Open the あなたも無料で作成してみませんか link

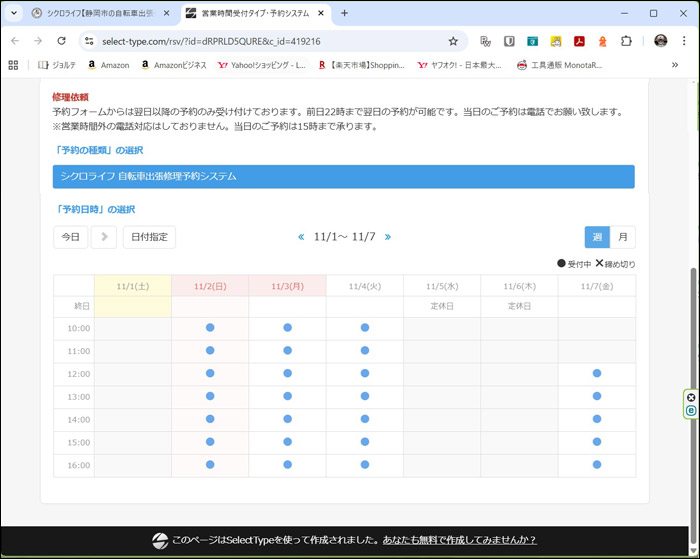(459, 539)
